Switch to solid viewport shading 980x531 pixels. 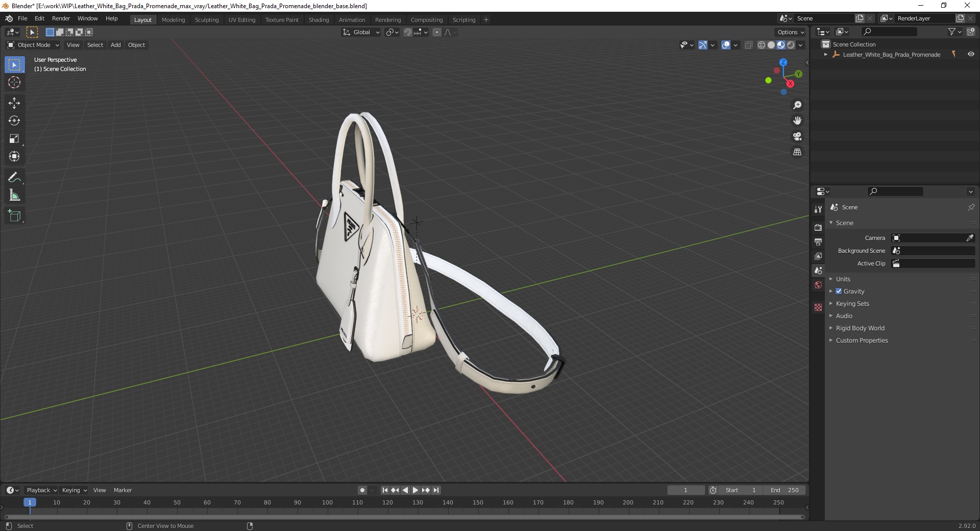[x=771, y=45]
